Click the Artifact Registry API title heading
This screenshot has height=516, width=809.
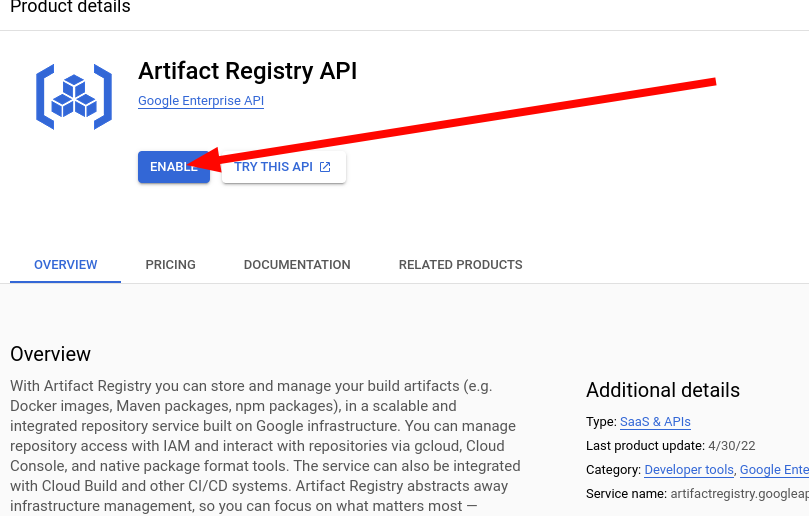(x=247, y=71)
